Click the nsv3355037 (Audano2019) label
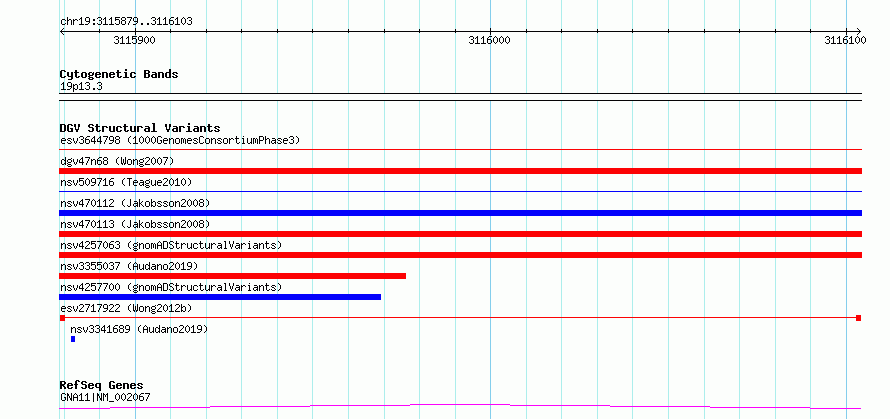The height and width of the screenshot is (419, 890). click(128, 266)
